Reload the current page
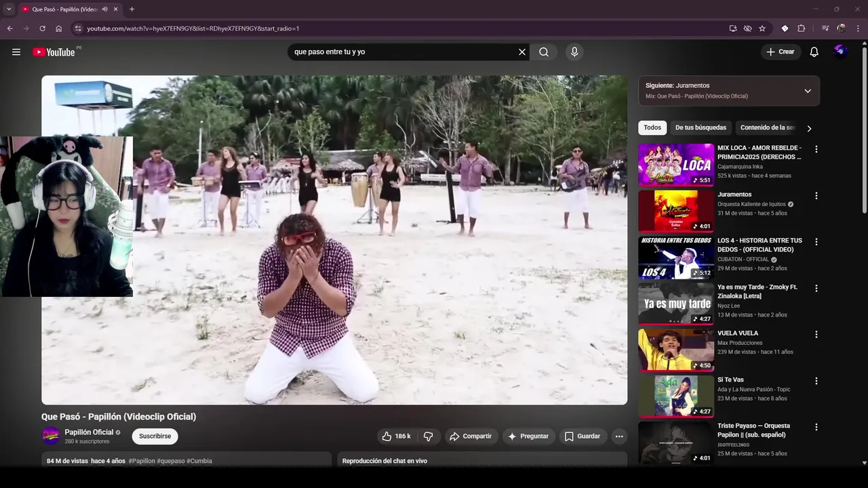The image size is (868, 488). [x=42, y=28]
